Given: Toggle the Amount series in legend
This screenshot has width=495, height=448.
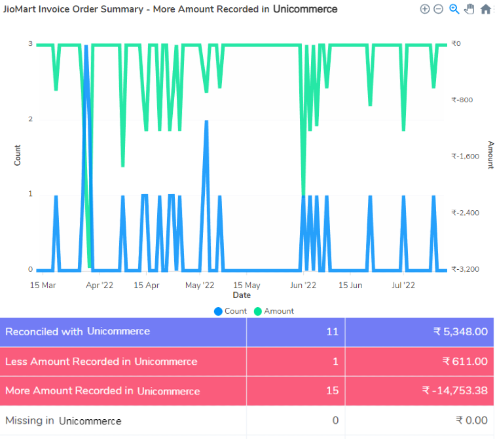Looking at the screenshot, I should [x=274, y=311].
